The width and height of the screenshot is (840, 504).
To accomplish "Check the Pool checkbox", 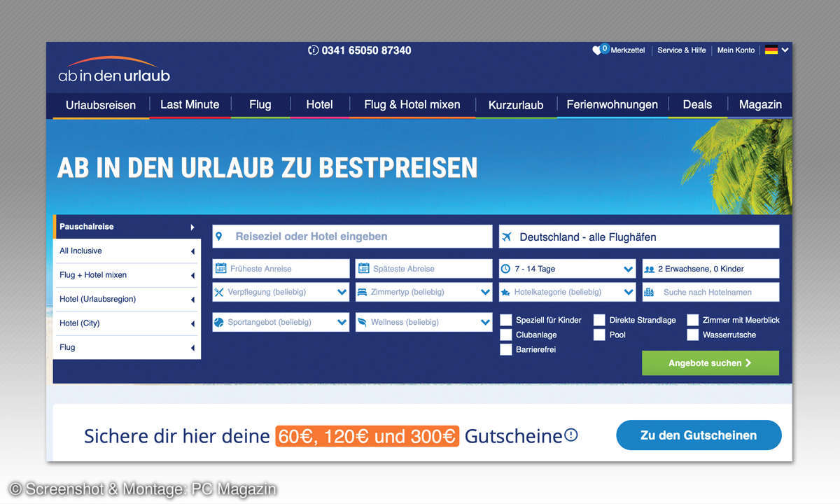I will [599, 335].
